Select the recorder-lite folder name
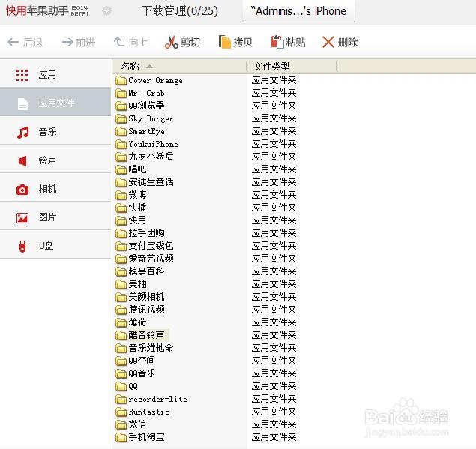The image size is (476, 449). [158, 400]
